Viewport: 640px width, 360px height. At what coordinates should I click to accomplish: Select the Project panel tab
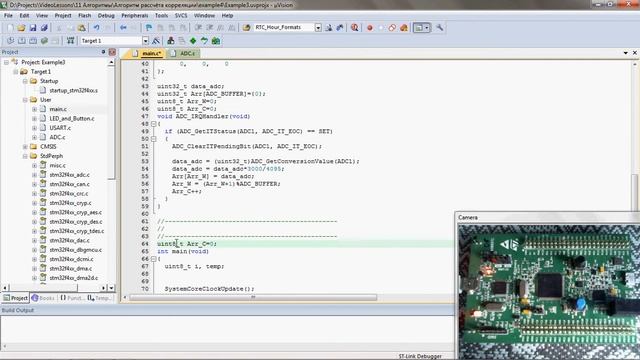pos(16,298)
